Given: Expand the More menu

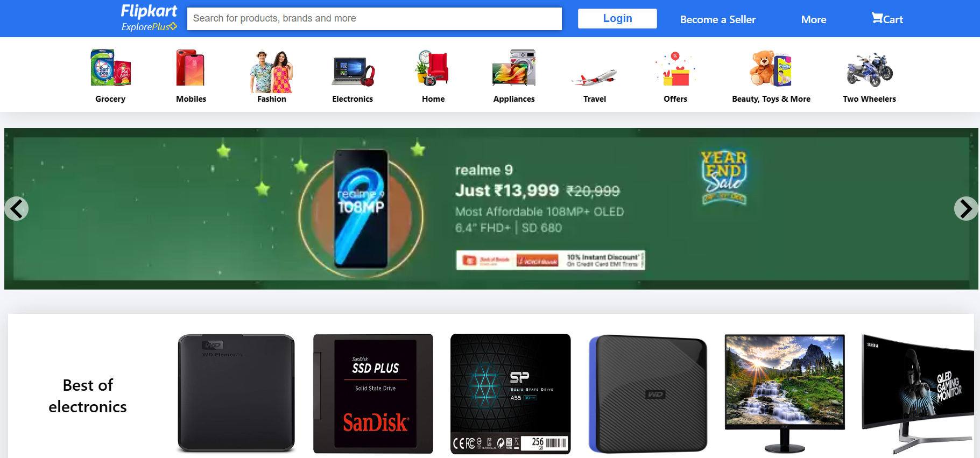Looking at the screenshot, I should click(x=814, y=19).
